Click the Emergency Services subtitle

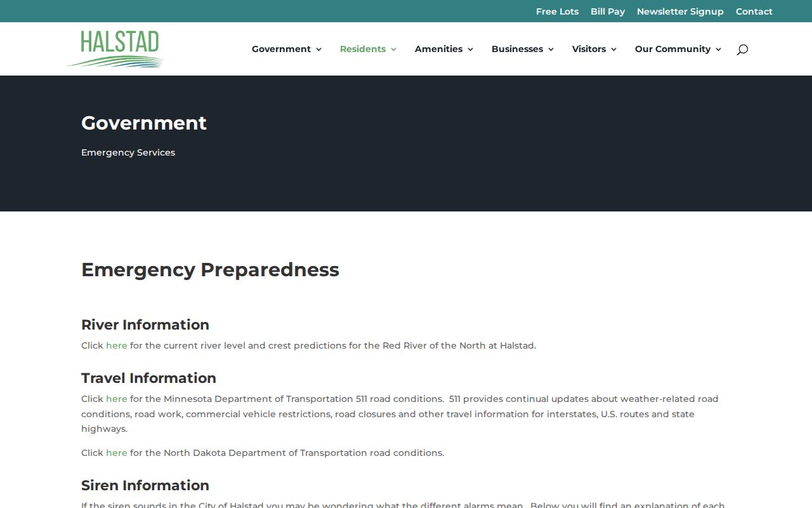pyautogui.click(x=128, y=152)
